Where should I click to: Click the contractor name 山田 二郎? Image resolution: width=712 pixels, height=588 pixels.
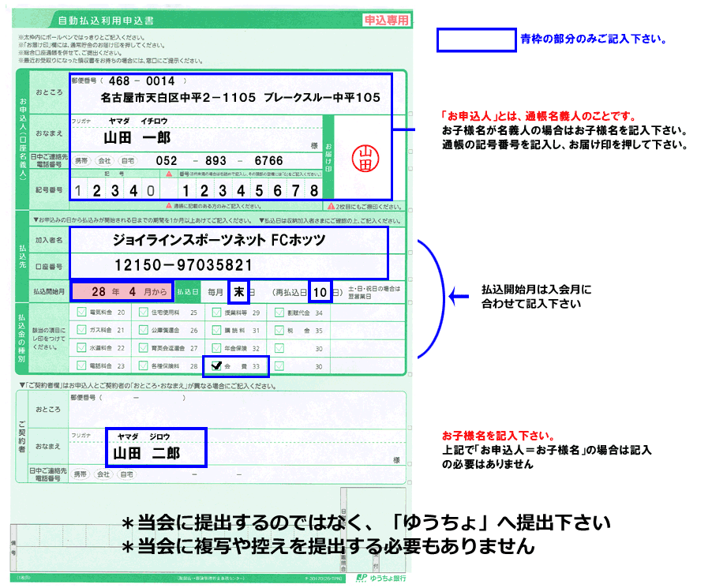coord(146,453)
